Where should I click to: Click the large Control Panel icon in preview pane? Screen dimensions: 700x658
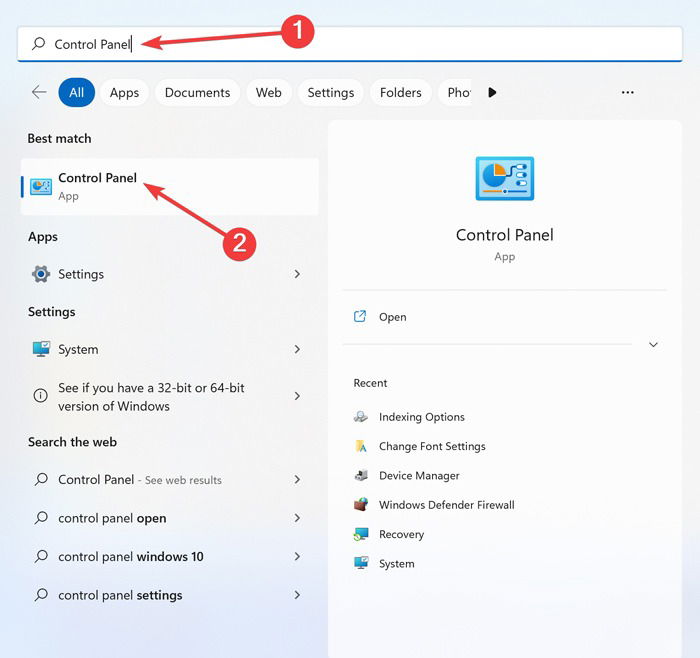(504, 178)
